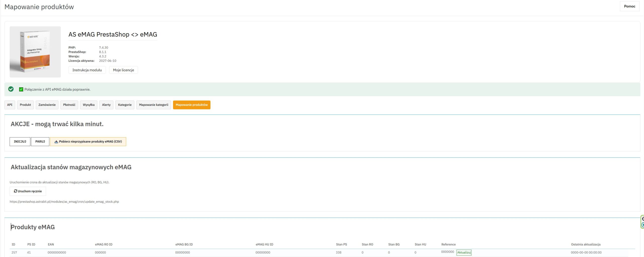Screen dimensions: 644x257
Task: Open the Pomoc help button
Action: tap(629, 6)
